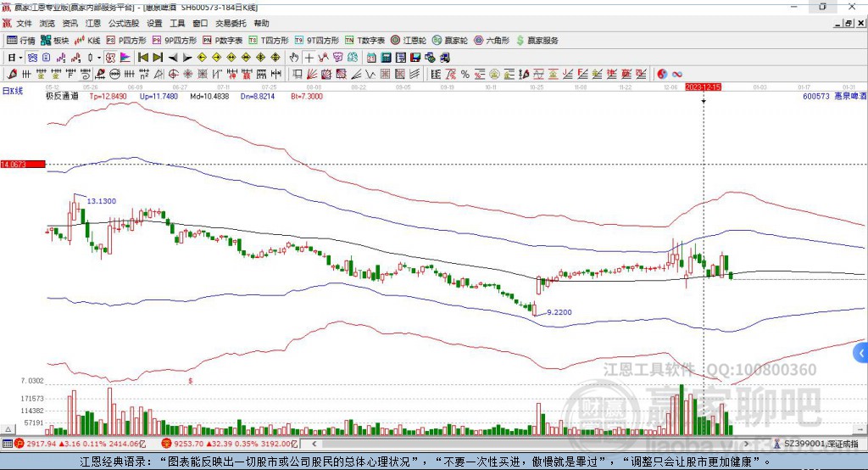868x470 pixels.
Task: Click the n² number tool icon
Action: (x=144, y=75)
